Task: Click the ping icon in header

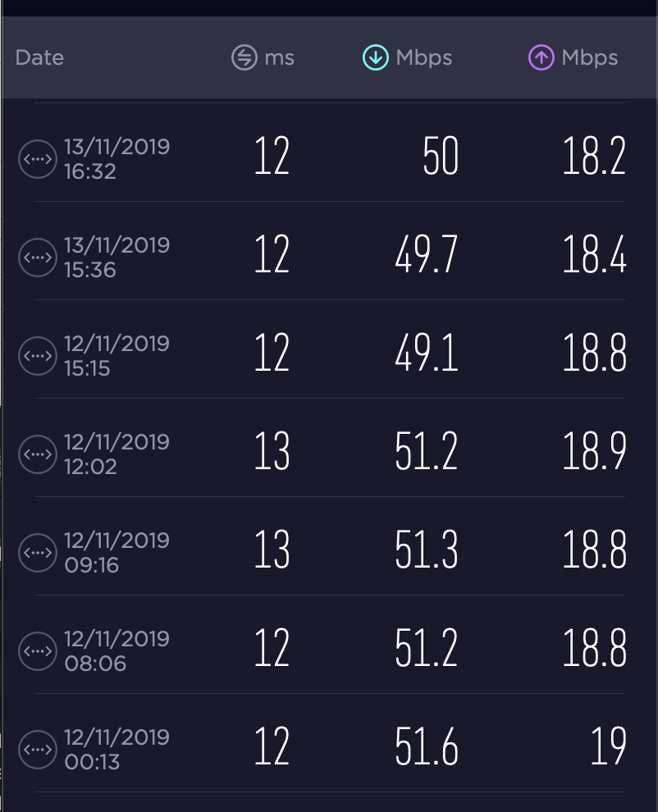Action: [x=244, y=58]
